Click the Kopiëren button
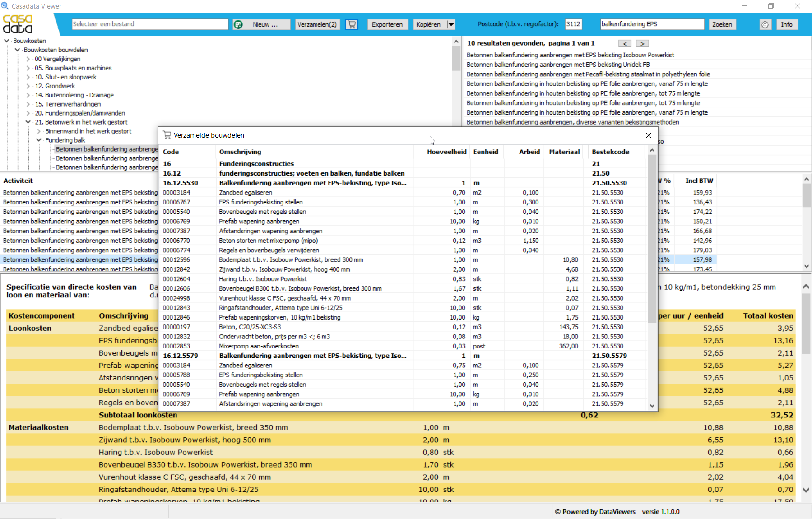 pos(429,24)
